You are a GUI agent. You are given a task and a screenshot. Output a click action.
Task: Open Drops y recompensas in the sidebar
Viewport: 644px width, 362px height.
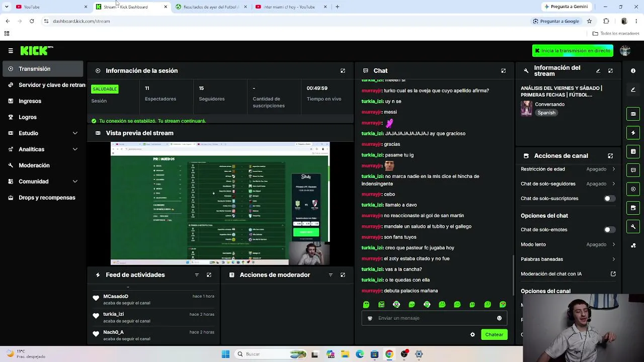point(43,198)
